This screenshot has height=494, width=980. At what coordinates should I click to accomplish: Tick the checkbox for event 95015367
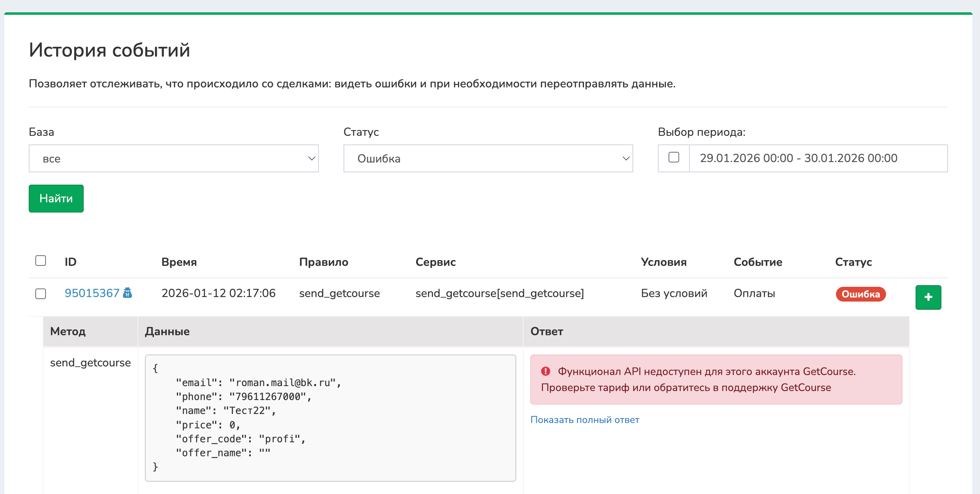pos(41,294)
